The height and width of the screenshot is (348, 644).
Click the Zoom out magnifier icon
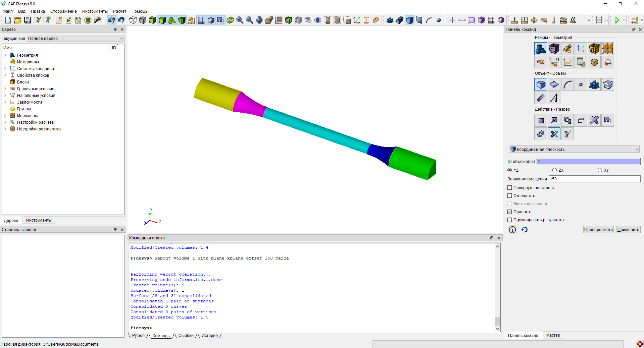[250, 20]
